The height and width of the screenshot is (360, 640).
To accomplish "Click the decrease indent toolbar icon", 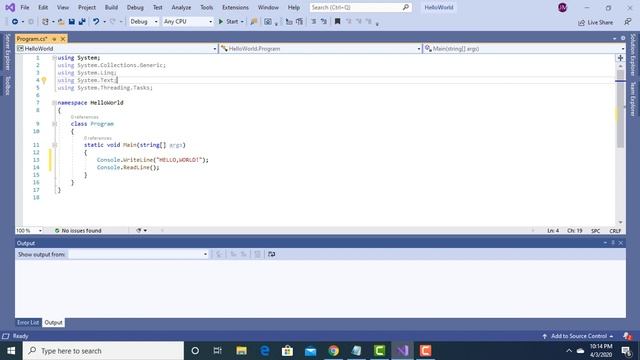I will click(x=314, y=22).
